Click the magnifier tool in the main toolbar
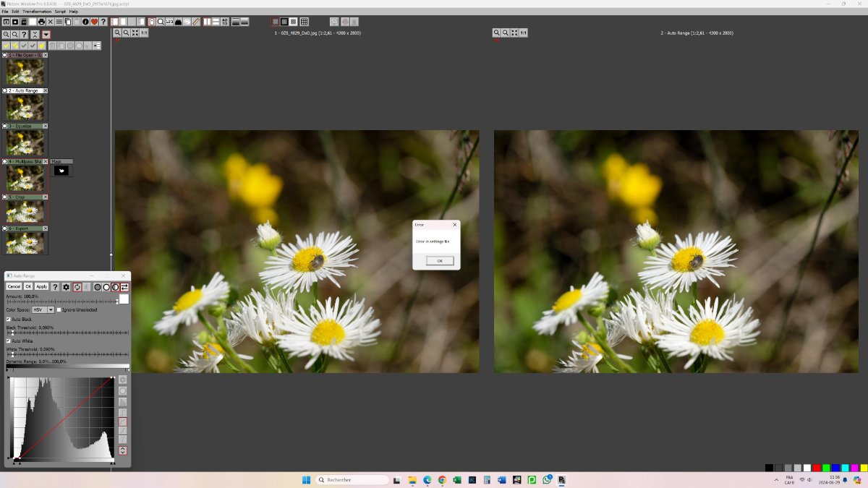Screen dimensions: 868x488 [161, 22]
